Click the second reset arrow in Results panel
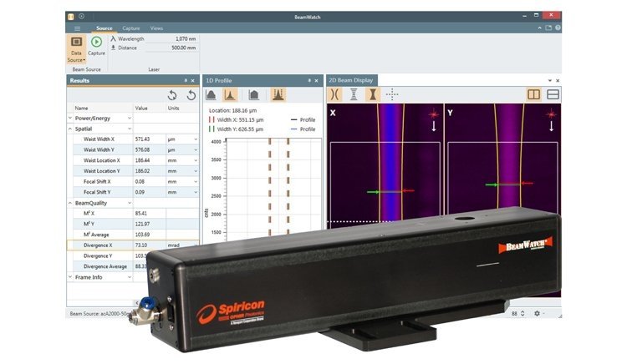The image size is (627, 364). click(190, 95)
